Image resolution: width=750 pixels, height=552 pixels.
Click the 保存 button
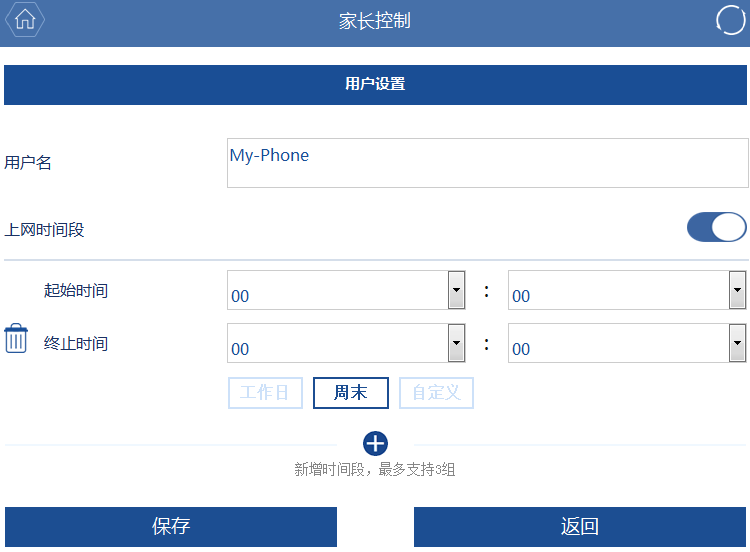click(x=171, y=527)
